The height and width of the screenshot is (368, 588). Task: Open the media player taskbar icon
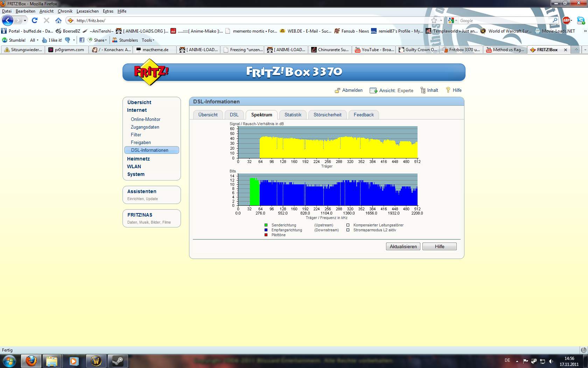pyautogui.click(x=74, y=361)
